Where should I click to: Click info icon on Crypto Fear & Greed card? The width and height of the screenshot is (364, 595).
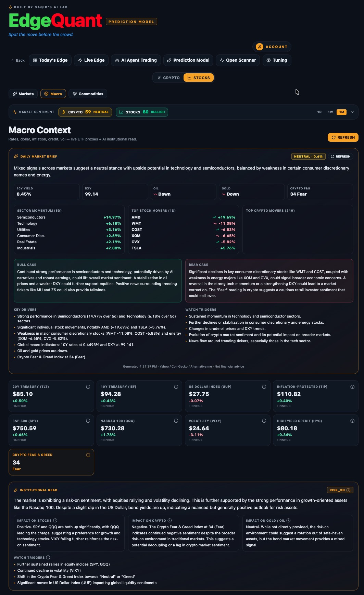coord(88,455)
